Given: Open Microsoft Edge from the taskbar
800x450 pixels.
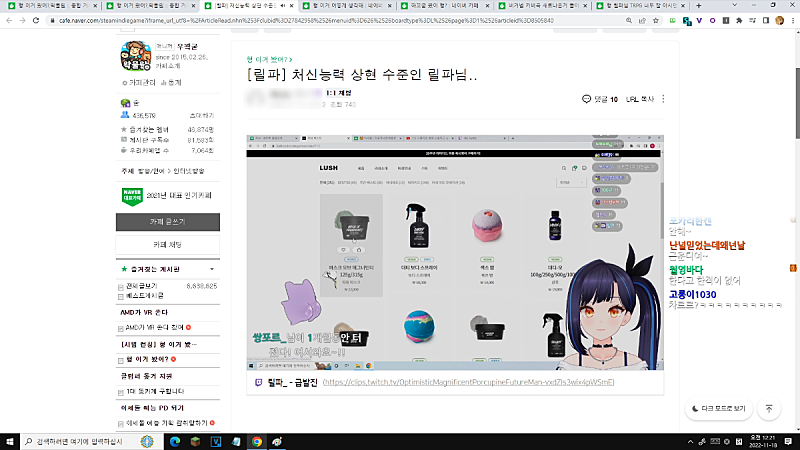Looking at the screenshot, I should tap(175, 441).
